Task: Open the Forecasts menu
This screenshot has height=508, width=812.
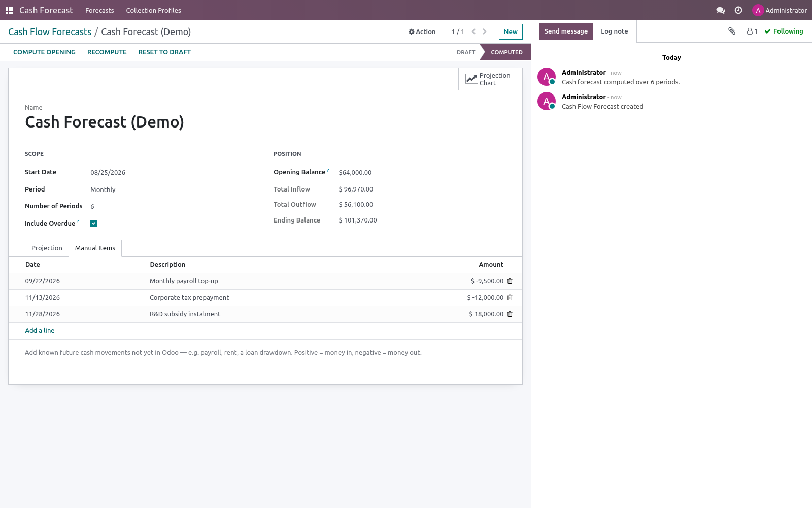Action: pos(99,10)
